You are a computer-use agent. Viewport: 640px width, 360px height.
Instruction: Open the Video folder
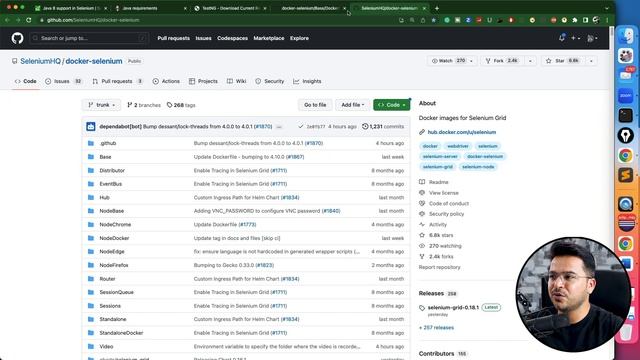tap(106, 346)
